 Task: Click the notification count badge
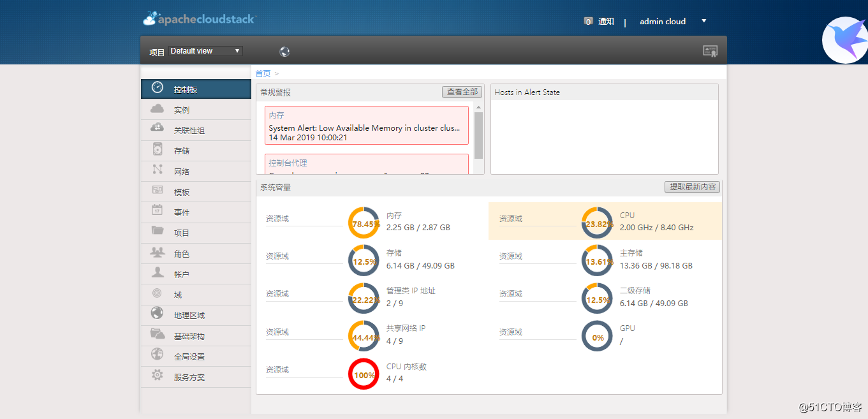pos(588,22)
